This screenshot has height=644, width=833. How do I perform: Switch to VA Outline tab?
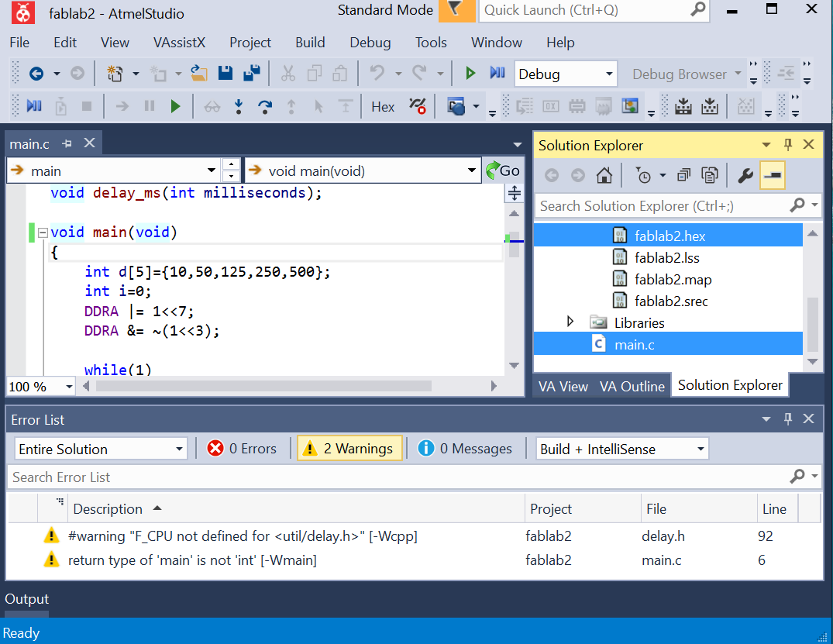click(x=632, y=386)
